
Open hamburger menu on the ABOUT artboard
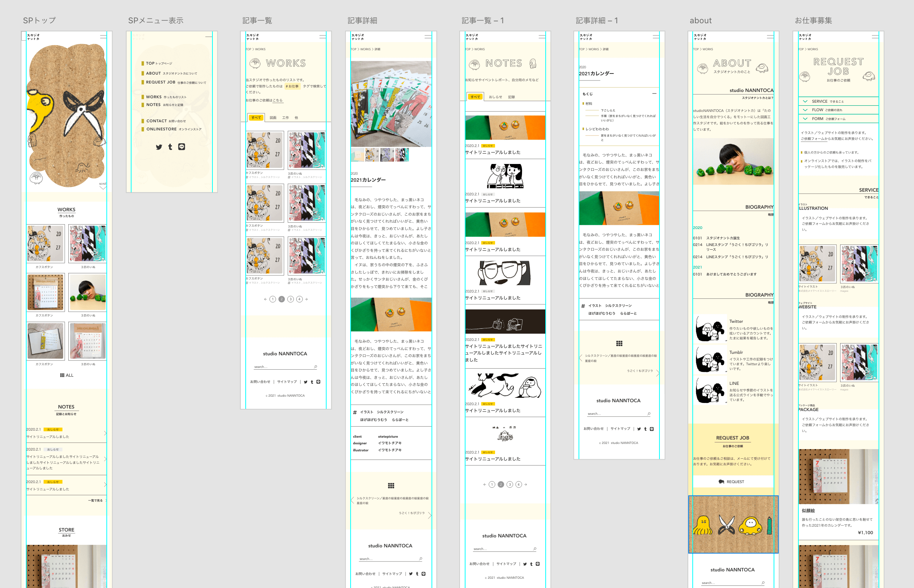[x=770, y=37]
